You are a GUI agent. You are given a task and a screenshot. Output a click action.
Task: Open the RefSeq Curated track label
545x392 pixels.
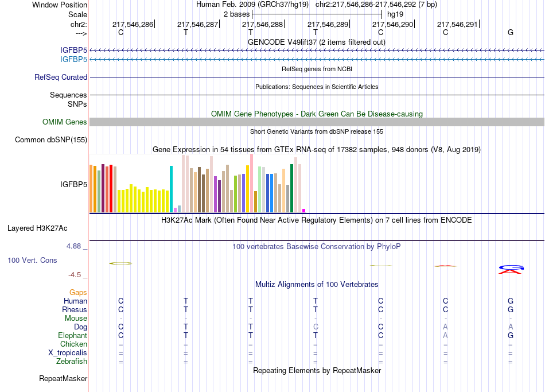coord(60,77)
